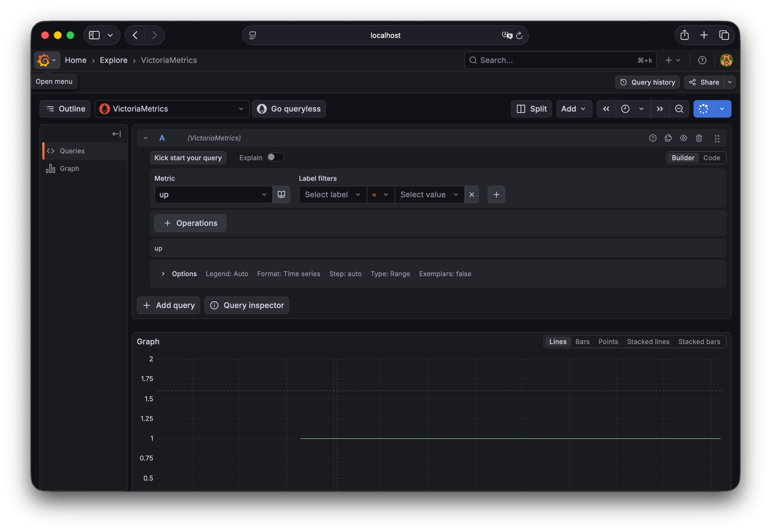The image size is (771, 532).
Task: Toggle Safari sidebar
Action: click(94, 35)
